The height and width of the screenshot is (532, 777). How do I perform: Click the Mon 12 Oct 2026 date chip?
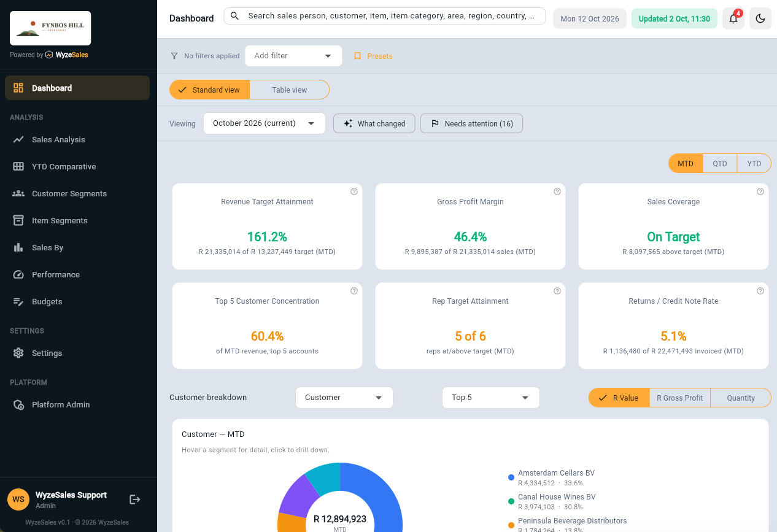590,18
